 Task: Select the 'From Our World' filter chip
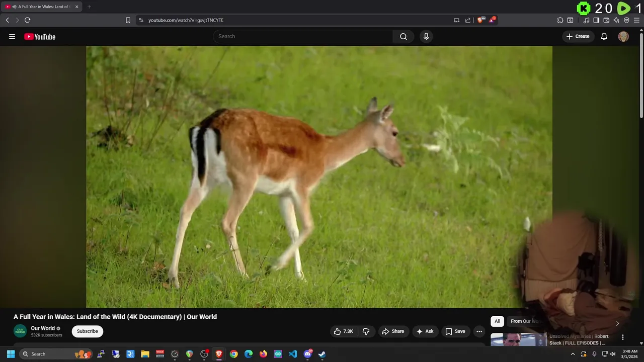coord(526,321)
